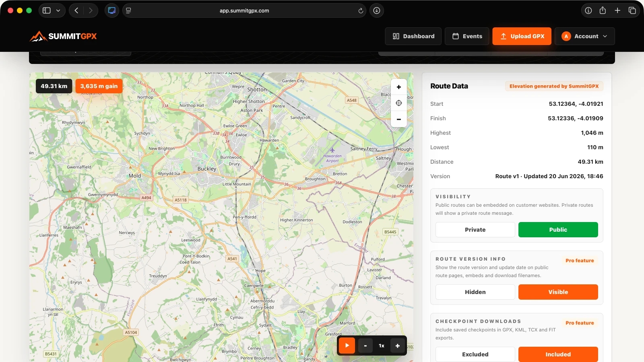644x362 pixels.
Task: Click the Buckley town label on the map
Action: click(207, 169)
